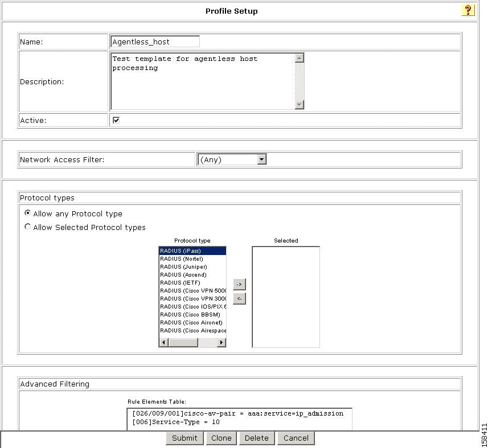Image resolution: width=488 pixels, height=448 pixels.
Task: Select RADIUS (Cisco BBSM) entry
Action: tap(192, 315)
